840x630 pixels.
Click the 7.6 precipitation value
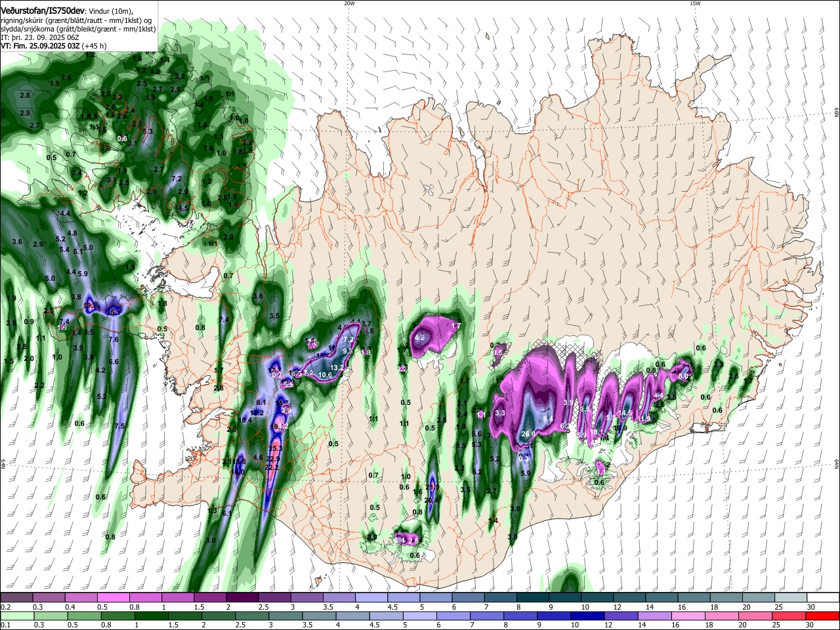pos(114,339)
